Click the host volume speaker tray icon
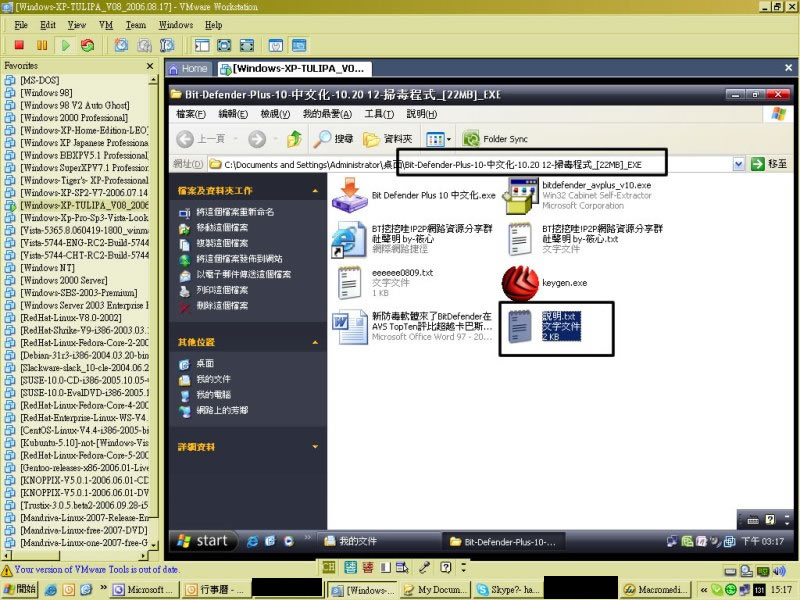800x600 pixels. (x=779, y=571)
